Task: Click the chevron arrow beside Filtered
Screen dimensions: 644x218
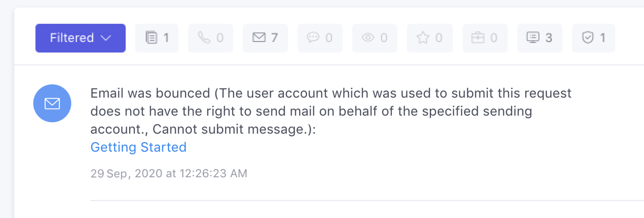Action: pyautogui.click(x=106, y=38)
